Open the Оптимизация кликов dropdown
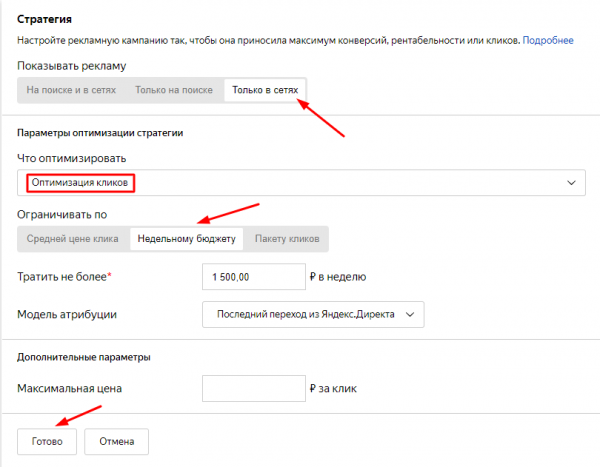The width and height of the screenshot is (600, 467). (300, 183)
